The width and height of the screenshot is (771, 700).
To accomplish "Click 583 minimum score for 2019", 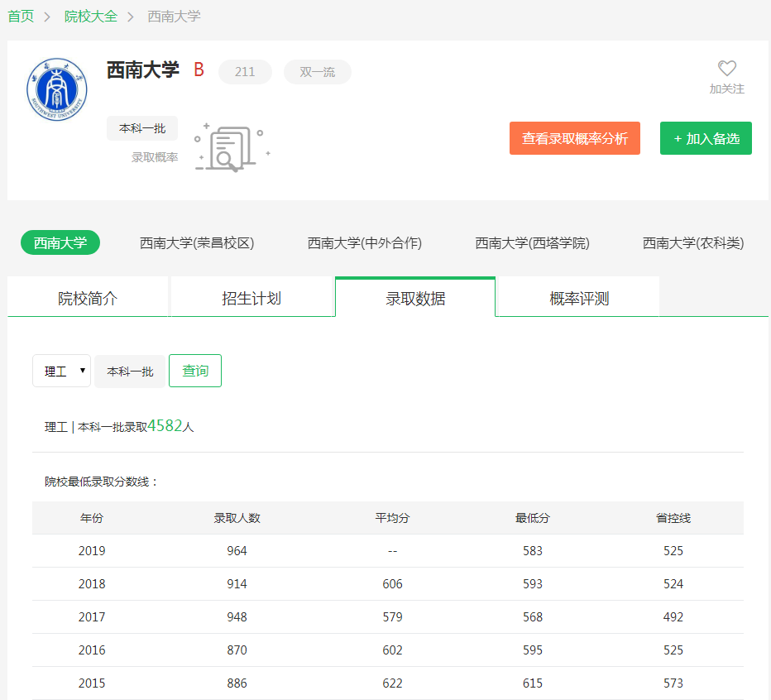I will [533, 551].
